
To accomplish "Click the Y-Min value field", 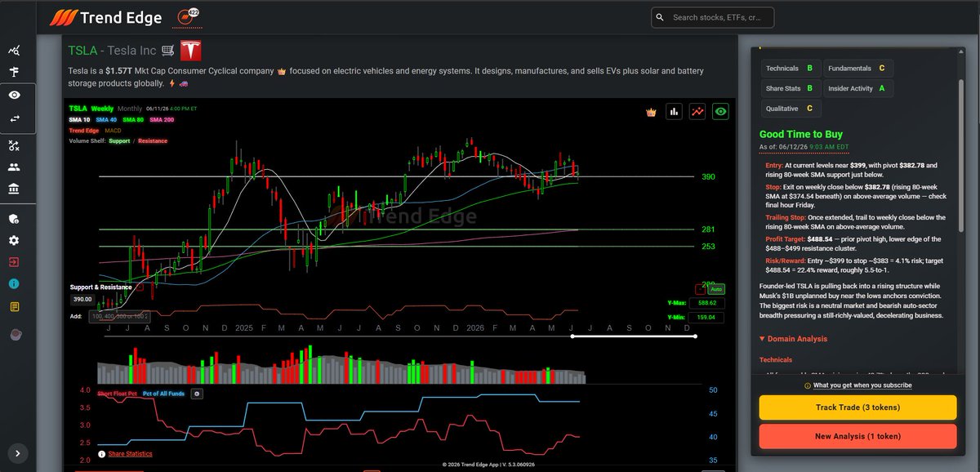I will click(705, 317).
